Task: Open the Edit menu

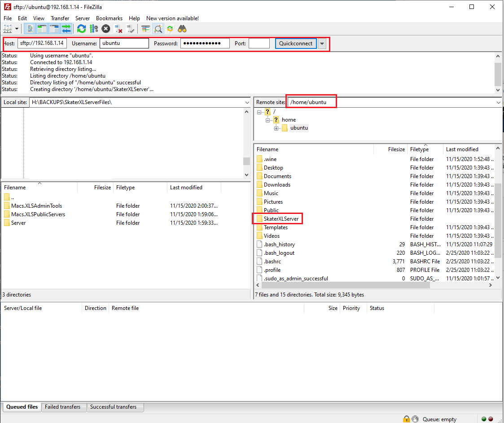Action: [x=22, y=18]
